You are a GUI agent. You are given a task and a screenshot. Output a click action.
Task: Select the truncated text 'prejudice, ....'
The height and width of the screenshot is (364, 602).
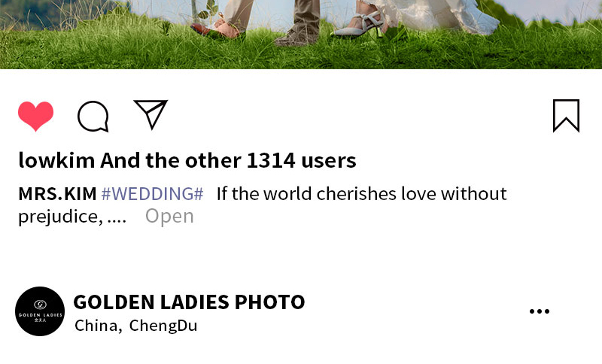[72, 217]
